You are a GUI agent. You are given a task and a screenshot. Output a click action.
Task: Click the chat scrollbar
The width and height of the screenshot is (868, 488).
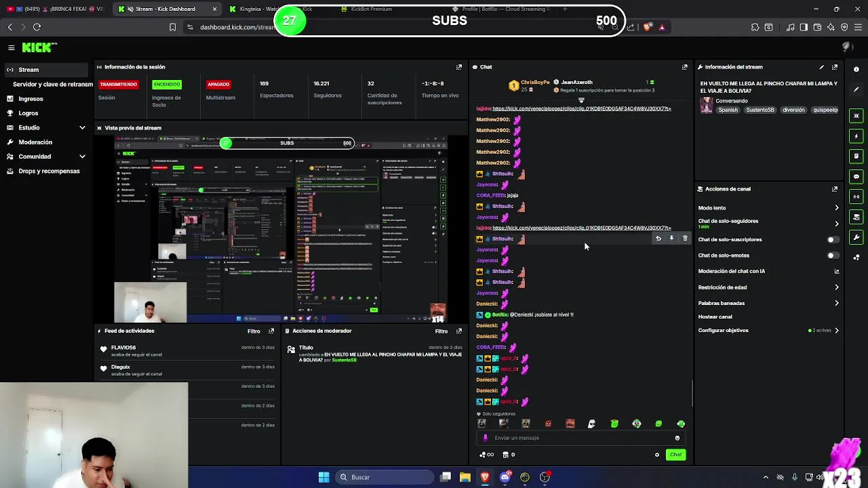tap(692, 393)
